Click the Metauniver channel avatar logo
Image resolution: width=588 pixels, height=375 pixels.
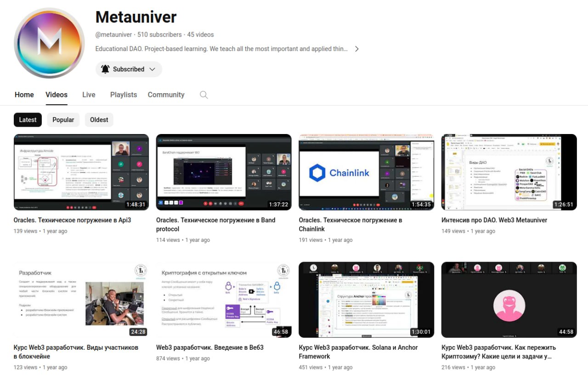click(x=50, y=43)
